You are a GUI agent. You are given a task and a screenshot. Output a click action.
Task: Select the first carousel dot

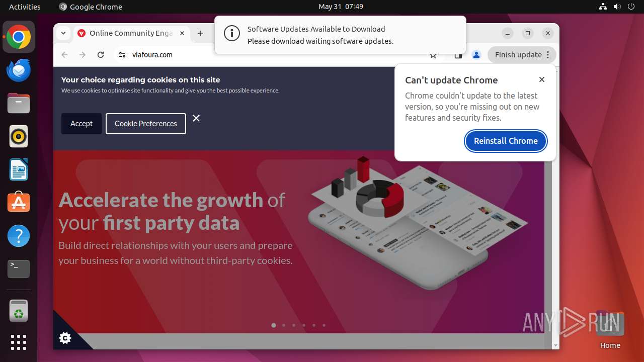point(274,325)
